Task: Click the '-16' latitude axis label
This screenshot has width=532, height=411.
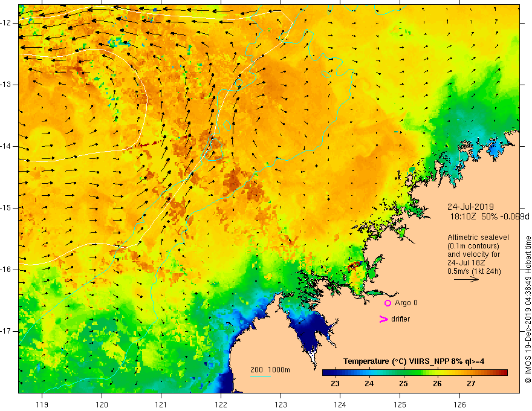Action: pos(7,270)
